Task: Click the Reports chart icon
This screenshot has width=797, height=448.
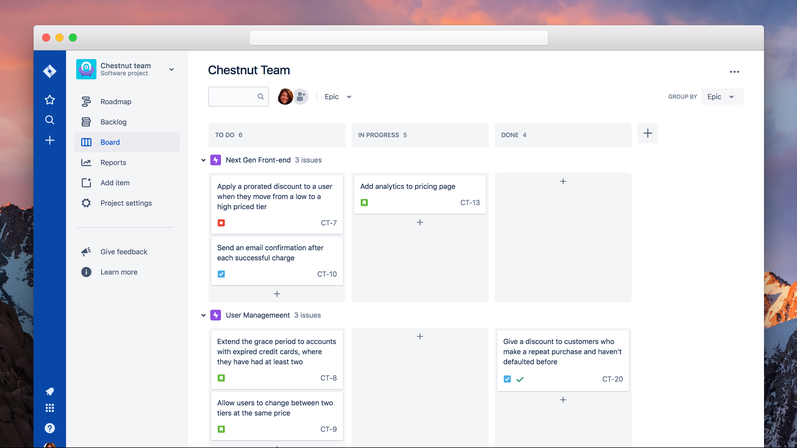Action: coord(86,163)
